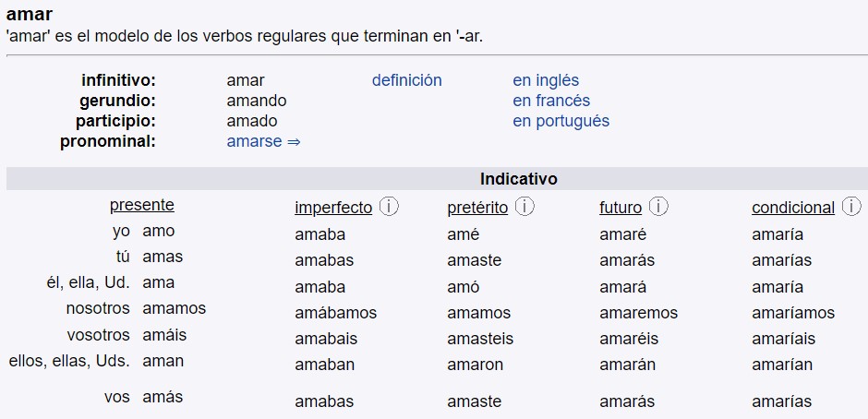
Task: Click the info icon next to imperfecto
Action: coord(389,207)
